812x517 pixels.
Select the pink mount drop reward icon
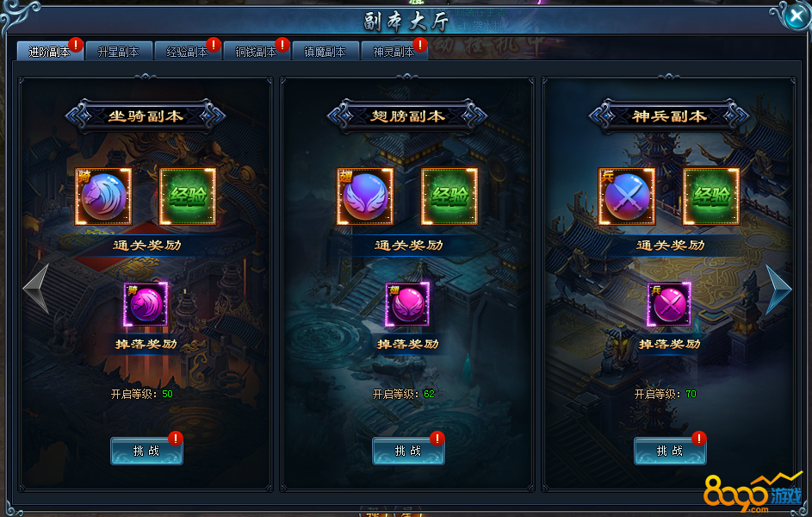click(146, 304)
